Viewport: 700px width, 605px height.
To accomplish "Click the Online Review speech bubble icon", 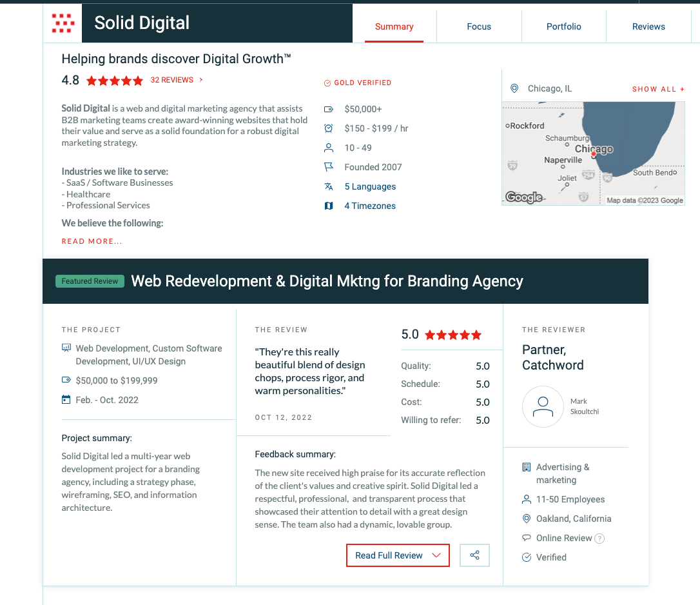I will 527,538.
